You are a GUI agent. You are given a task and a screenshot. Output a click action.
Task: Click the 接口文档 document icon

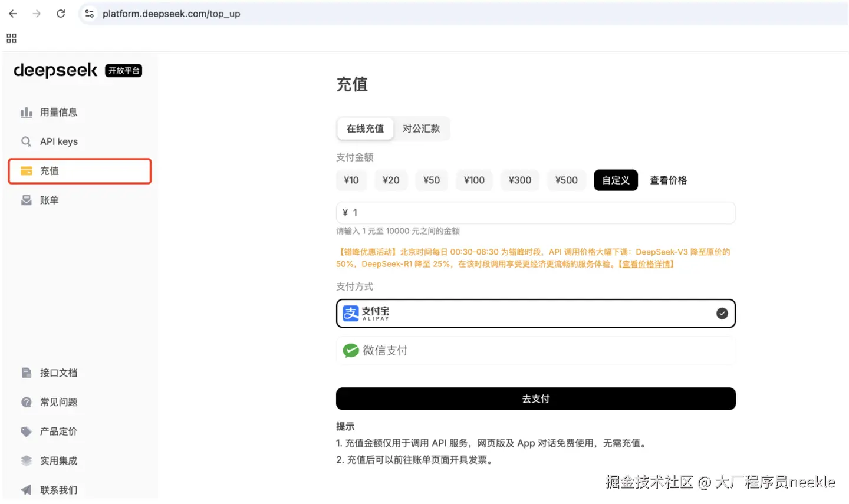click(27, 373)
